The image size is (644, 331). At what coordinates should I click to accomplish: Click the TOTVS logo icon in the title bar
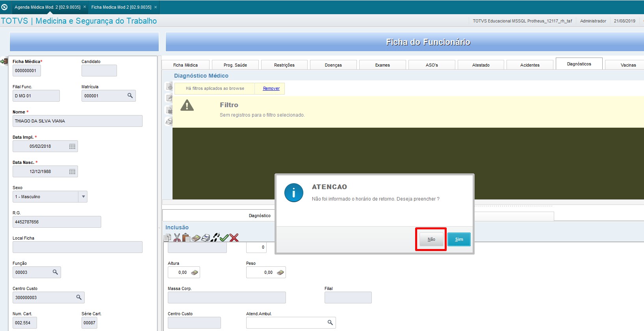(x=4, y=7)
